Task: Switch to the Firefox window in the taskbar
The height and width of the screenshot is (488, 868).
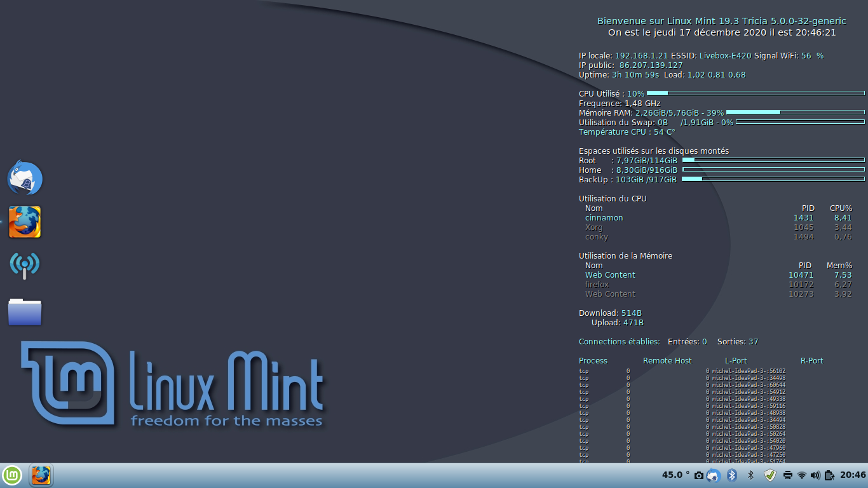Action: pyautogui.click(x=41, y=475)
